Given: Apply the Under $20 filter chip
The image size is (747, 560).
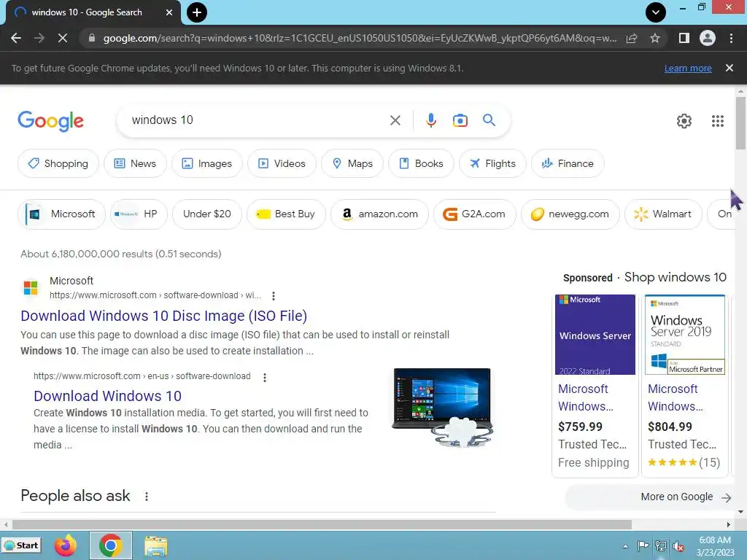Looking at the screenshot, I should (206, 214).
